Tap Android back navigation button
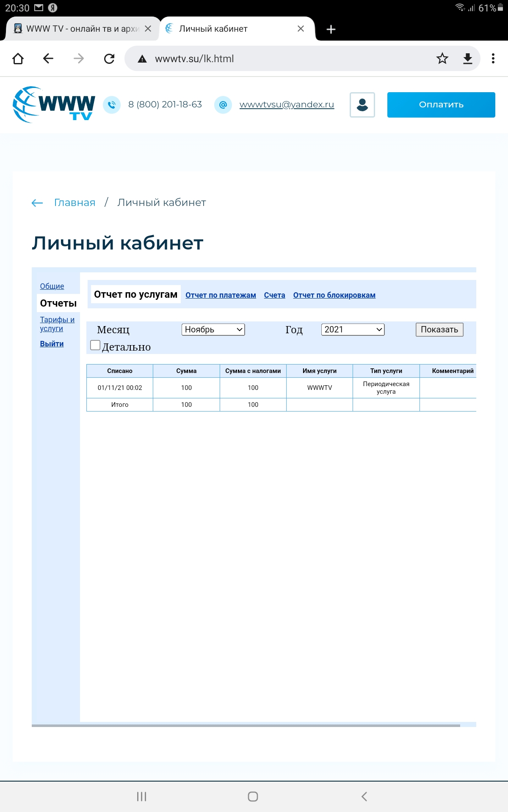The width and height of the screenshot is (508, 812). point(364,797)
